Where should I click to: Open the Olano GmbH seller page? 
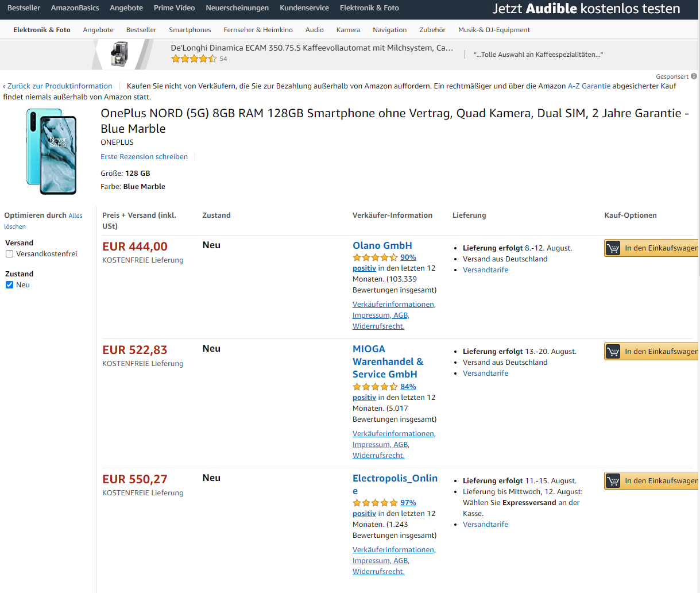pos(382,245)
